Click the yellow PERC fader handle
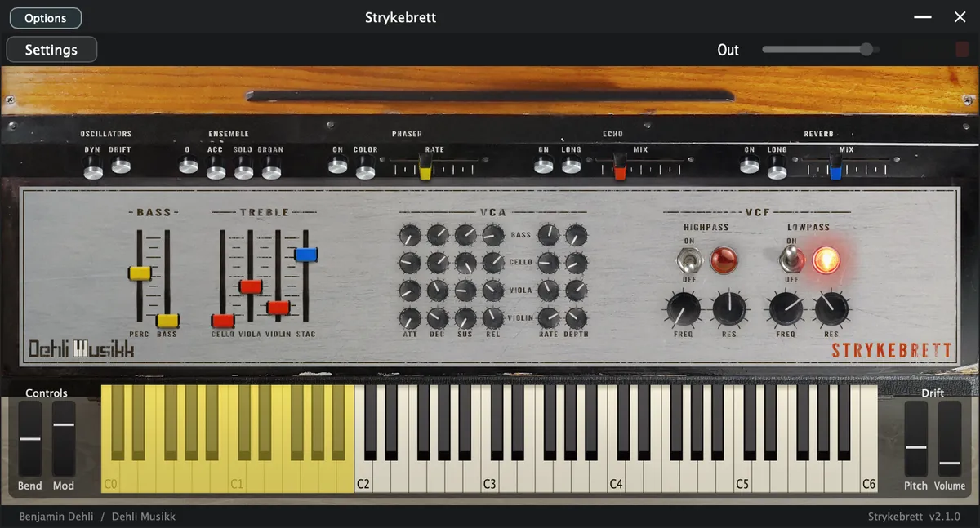Screen dimensions: 980x528 140,273
